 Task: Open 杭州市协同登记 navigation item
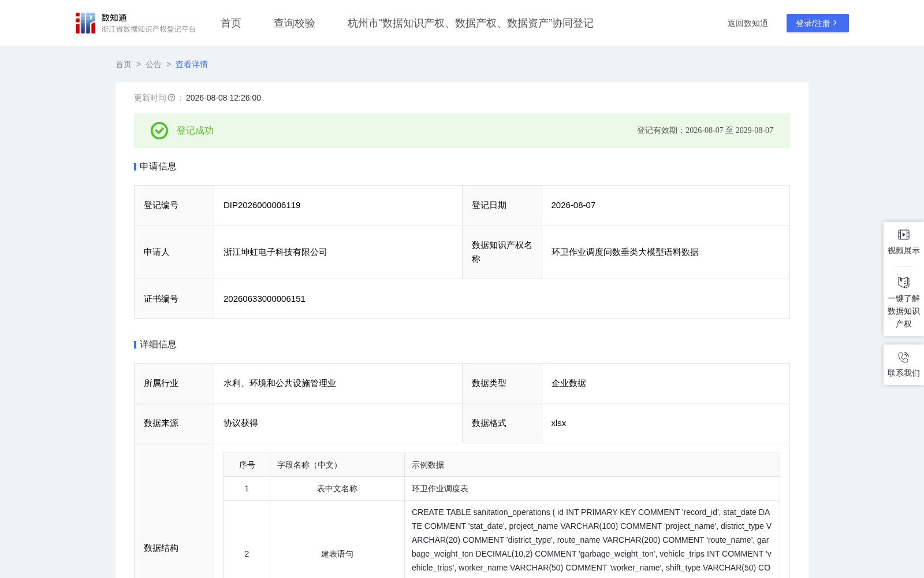coord(471,23)
